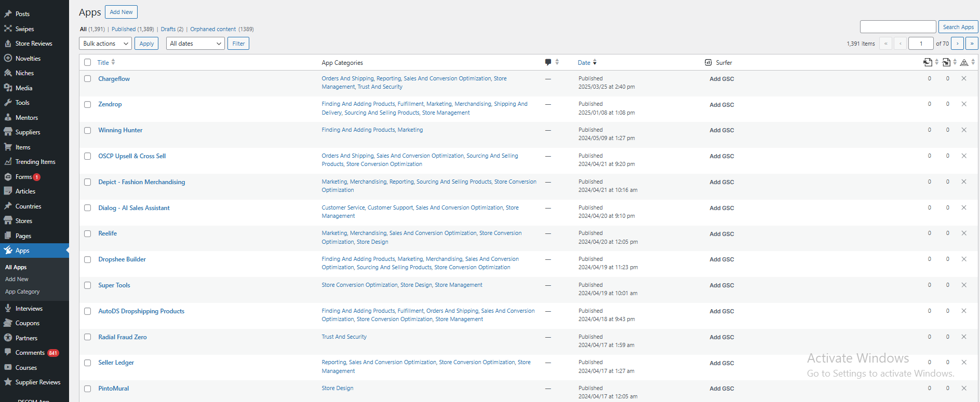980x402 pixels.
Task: Tick the Reelife row checkbox
Action: click(87, 233)
